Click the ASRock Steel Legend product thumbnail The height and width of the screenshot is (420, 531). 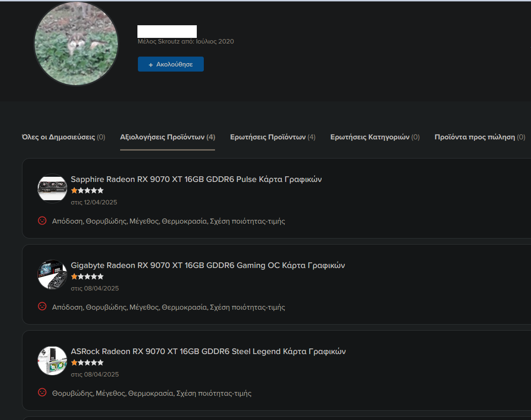click(52, 361)
